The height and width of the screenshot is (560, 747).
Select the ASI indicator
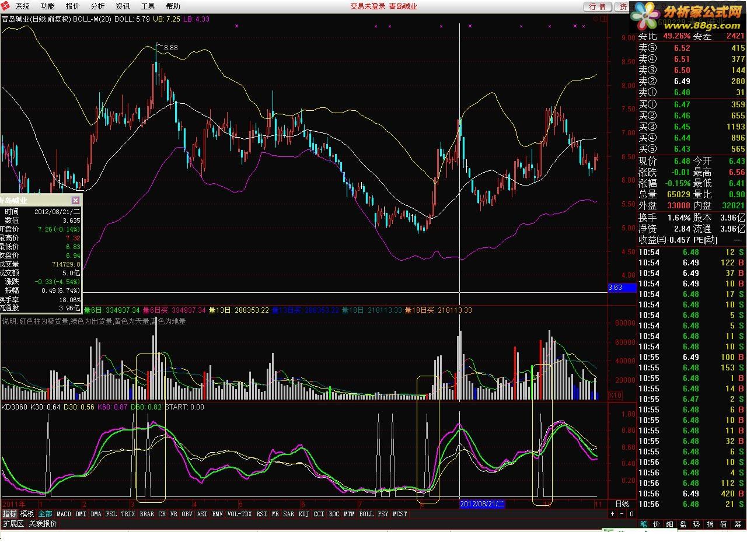(x=203, y=514)
